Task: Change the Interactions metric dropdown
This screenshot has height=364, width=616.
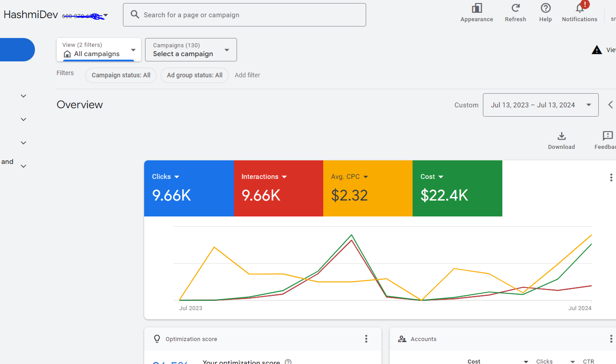Action: 284,177
